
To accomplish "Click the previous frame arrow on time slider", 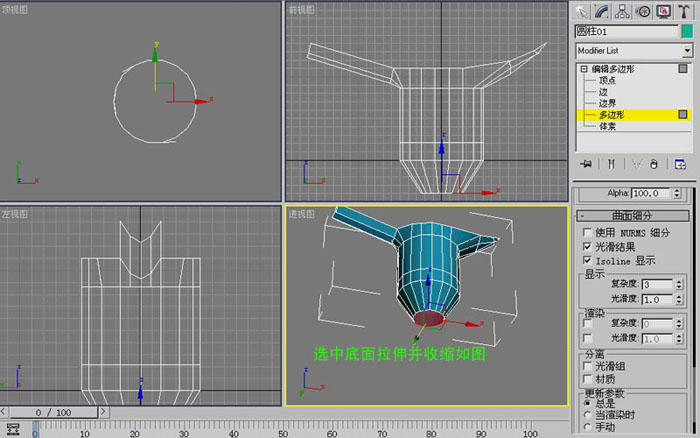I will click(x=4, y=412).
